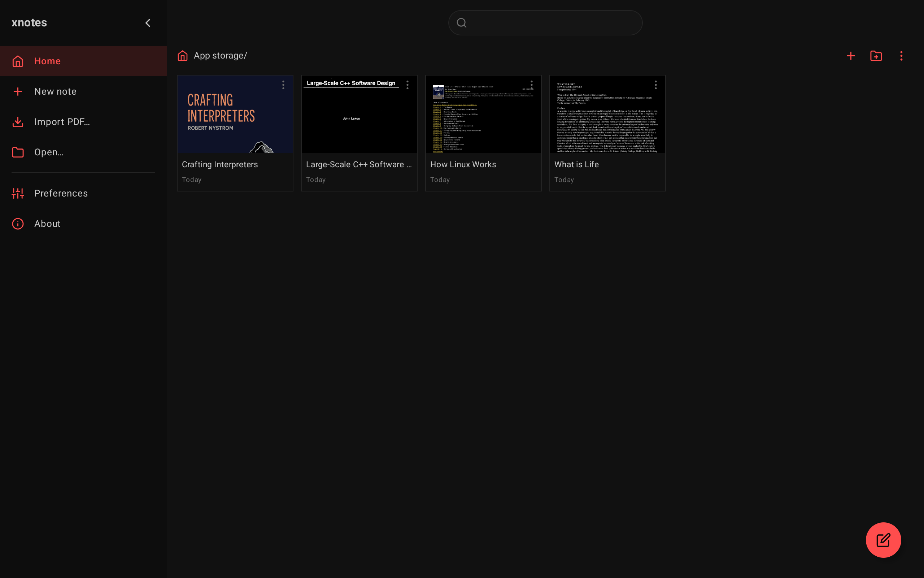Image resolution: width=924 pixels, height=578 pixels.
Task: Click the home icon in the breadcrumb
Action: [183, 56]
